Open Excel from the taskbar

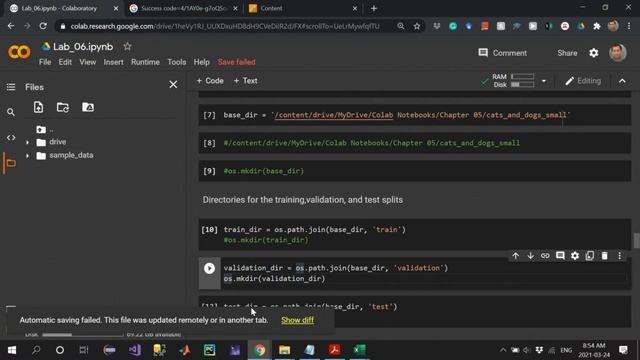tap(360, 350)
